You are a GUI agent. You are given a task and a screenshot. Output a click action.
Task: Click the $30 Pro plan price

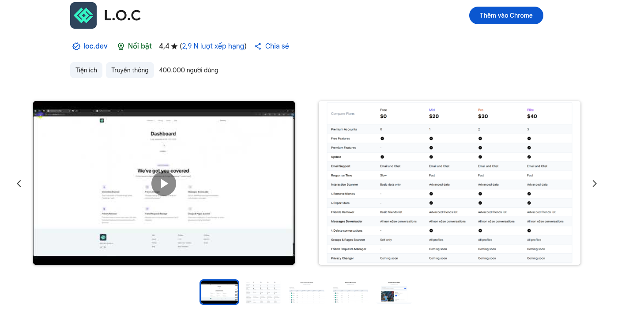click(x=483, y=116)
